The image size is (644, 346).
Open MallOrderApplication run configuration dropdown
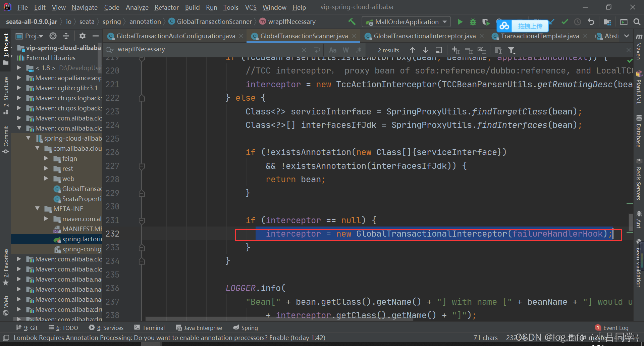(x=407, y=22)
